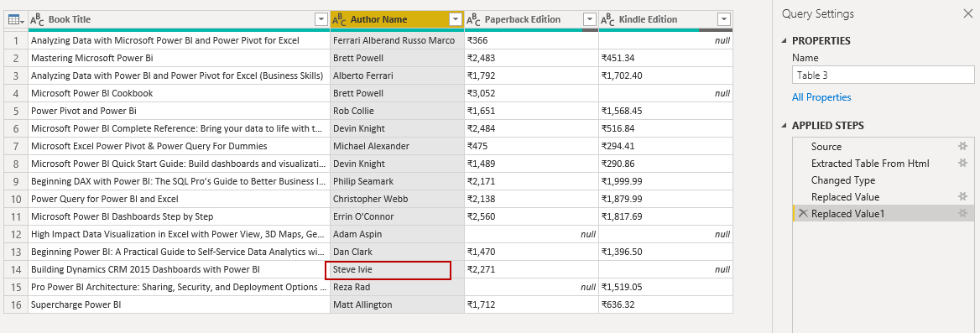Click the Kindle Edition data type icon

[607, 20]
